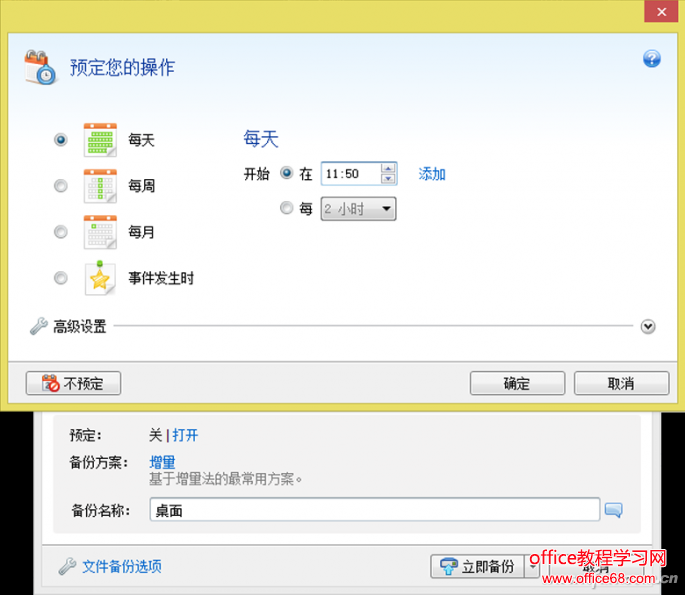The width and height of the screenshot is (685, 595).
Task: Click the 打开 schedule link
Action: coord(185,435)
